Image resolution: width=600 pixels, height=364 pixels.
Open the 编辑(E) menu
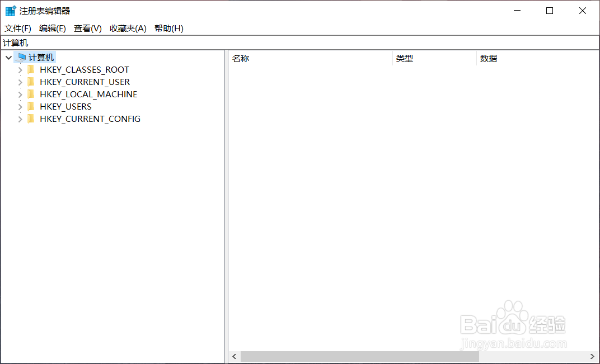(53, 29)
